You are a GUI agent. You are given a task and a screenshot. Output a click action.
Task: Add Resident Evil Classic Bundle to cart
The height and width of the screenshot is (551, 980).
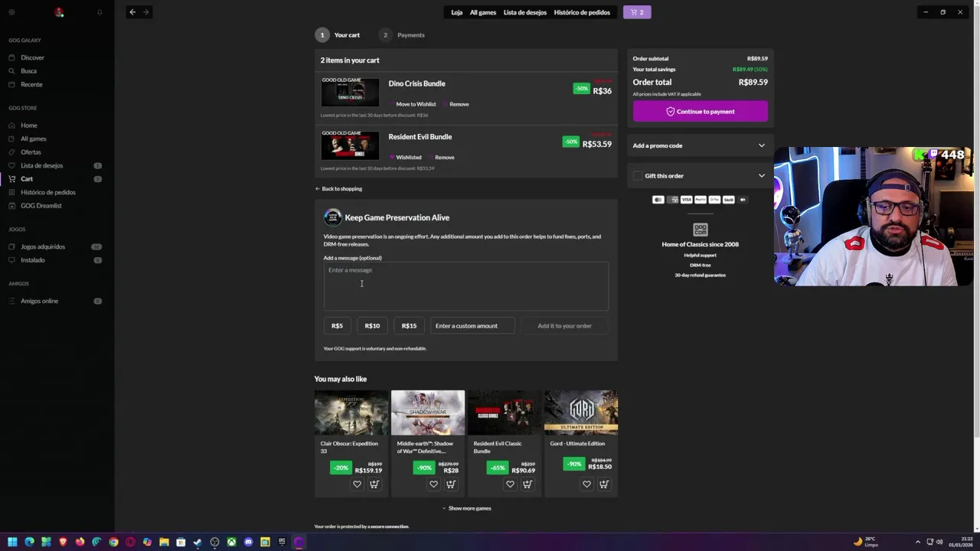(528, 484)
